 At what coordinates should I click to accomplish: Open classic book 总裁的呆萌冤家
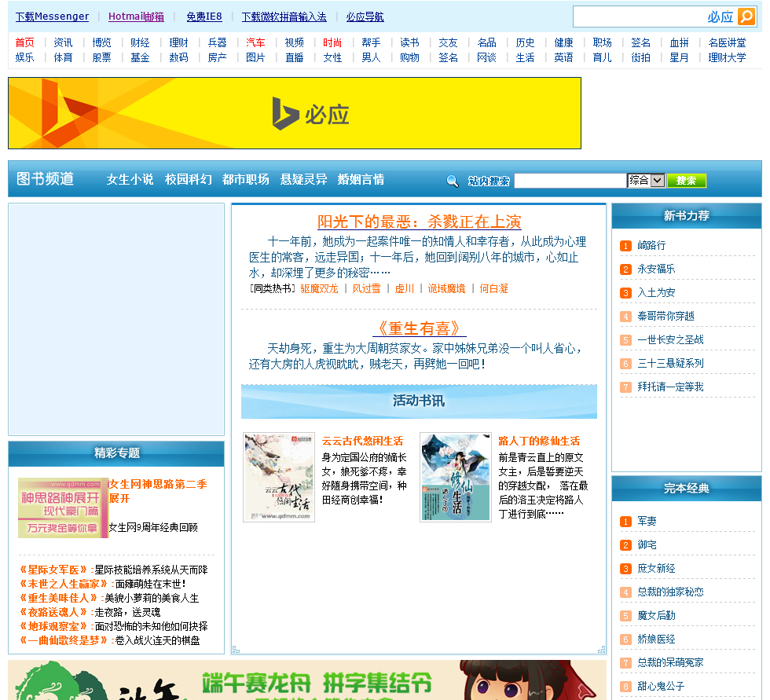pyautogui.click(x=670, y=662)
